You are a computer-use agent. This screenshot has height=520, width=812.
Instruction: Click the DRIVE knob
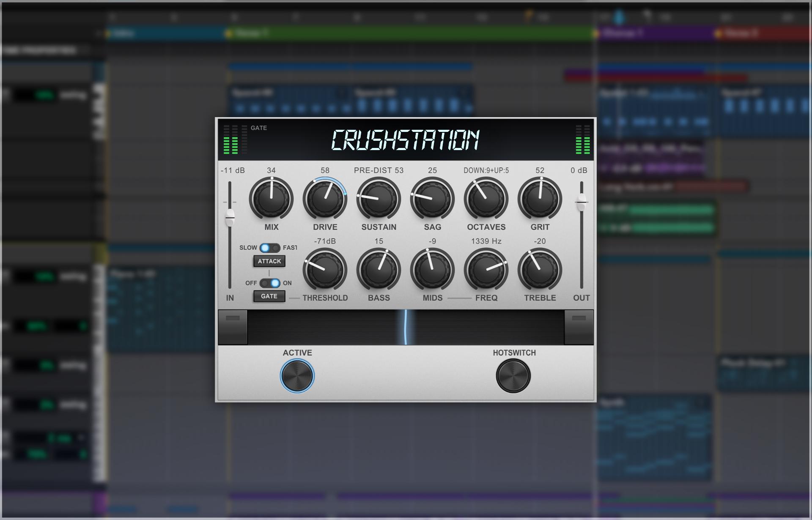pyautogui.click(x=325, y=199)
